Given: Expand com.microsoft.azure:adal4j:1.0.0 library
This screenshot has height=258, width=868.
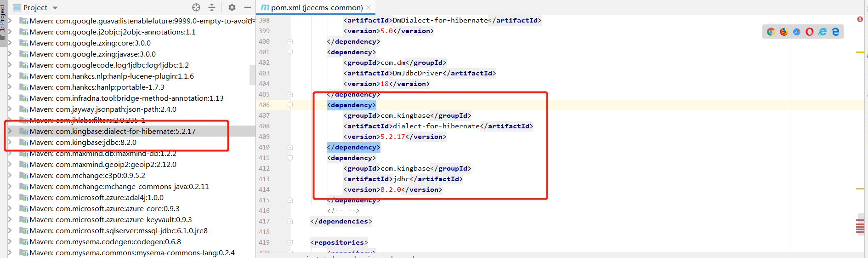Looking at the screenshot, I should pos(10,197).
